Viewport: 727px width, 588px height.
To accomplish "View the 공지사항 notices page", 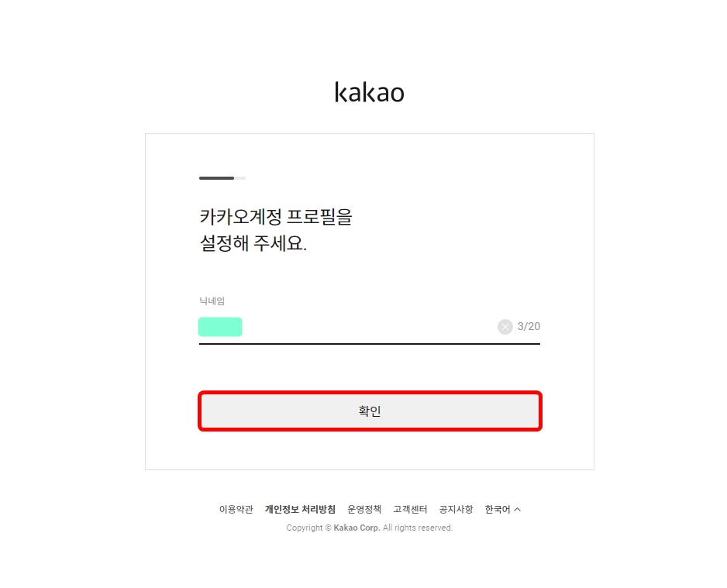I will click(455, 509).
